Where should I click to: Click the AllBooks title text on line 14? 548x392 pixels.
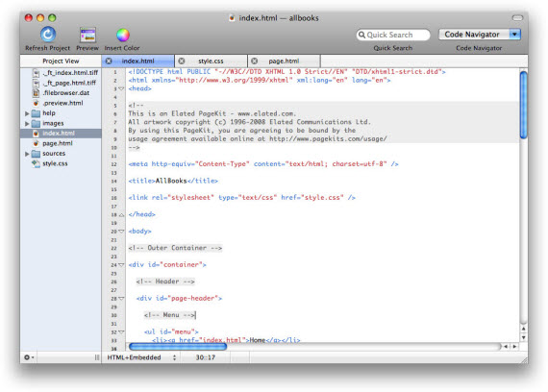coord(171,181)
